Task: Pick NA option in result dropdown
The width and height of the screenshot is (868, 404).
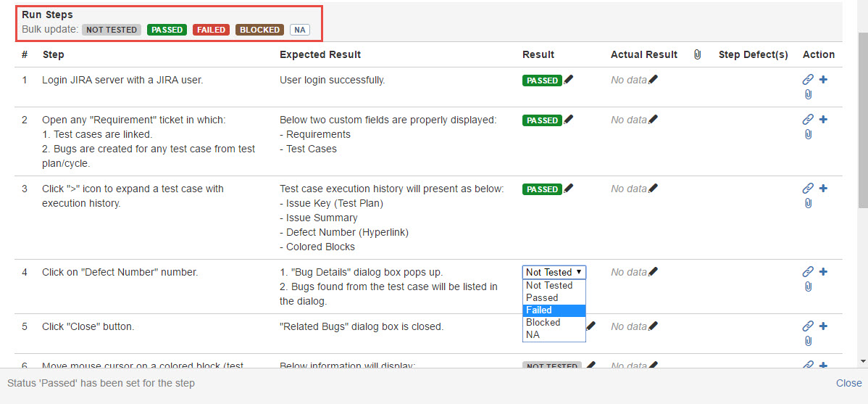Action: tap(554, 334)
